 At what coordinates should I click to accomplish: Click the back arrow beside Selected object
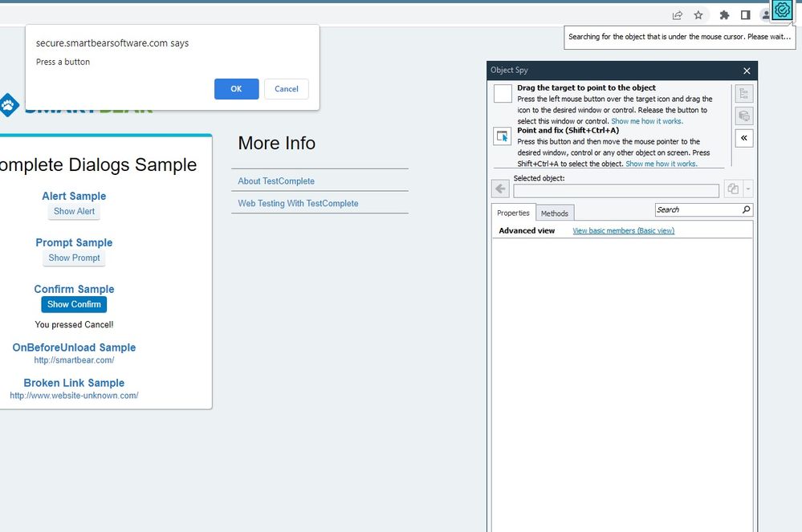pyautogui.click(x=500, y=189)
